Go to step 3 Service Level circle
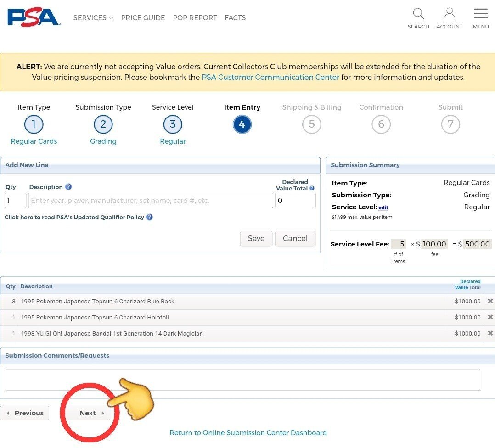This screenshot has width=495, height=448. pos(173,124)
